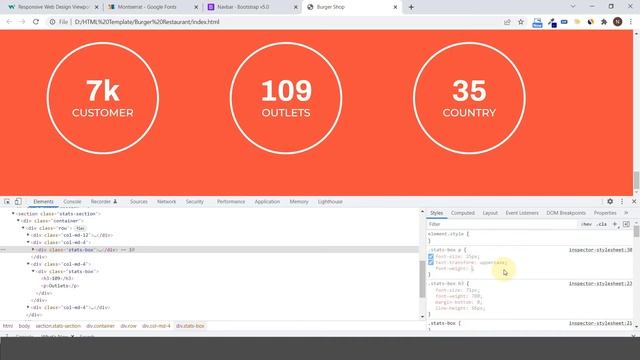
Task: Collapse the div row node
Action: click(x=23, y=228)
